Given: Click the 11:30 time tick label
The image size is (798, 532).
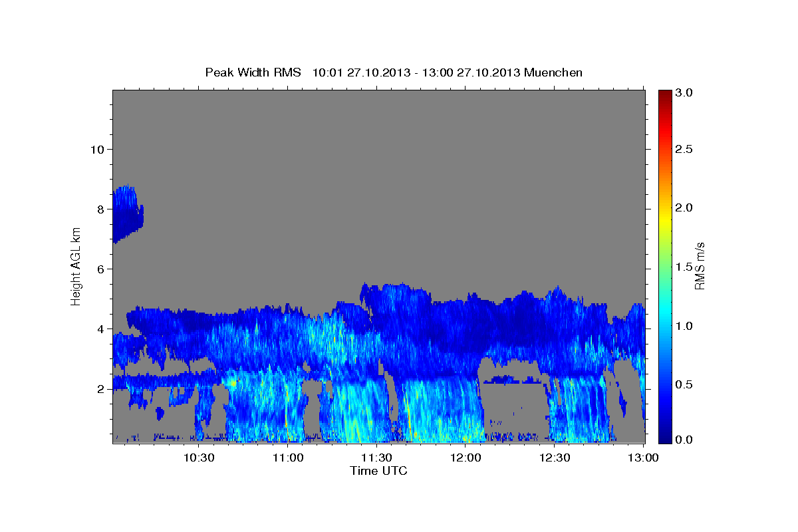Looking at the screenshot, I should [376, 458].
